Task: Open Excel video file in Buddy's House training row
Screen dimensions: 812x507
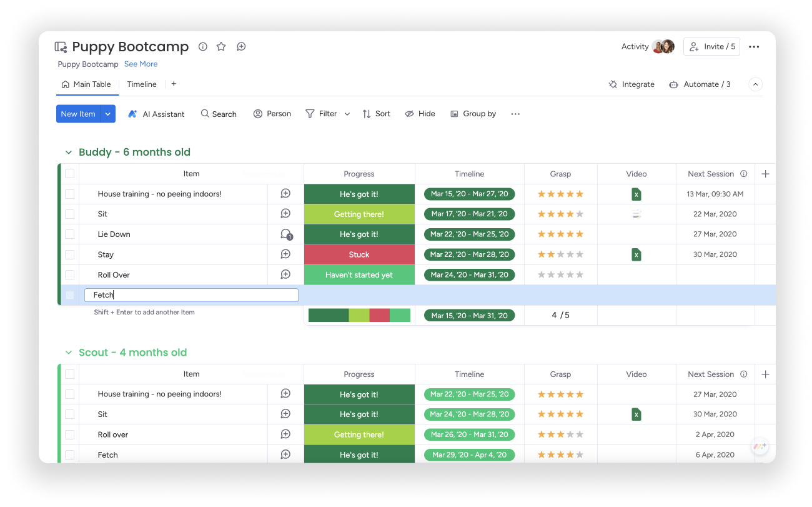Action: (636, 194)
